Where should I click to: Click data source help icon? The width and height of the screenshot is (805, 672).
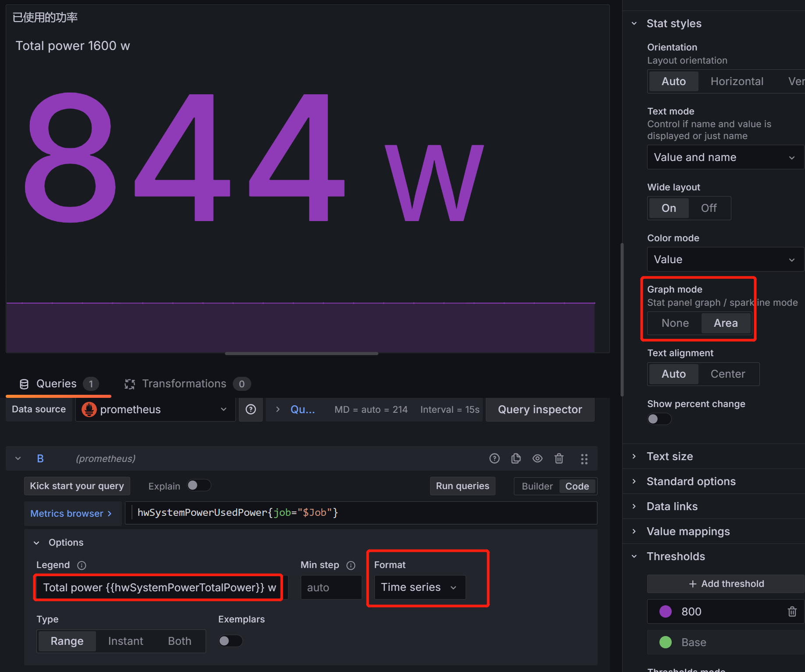pyautogui.click(x=251, y=409)
